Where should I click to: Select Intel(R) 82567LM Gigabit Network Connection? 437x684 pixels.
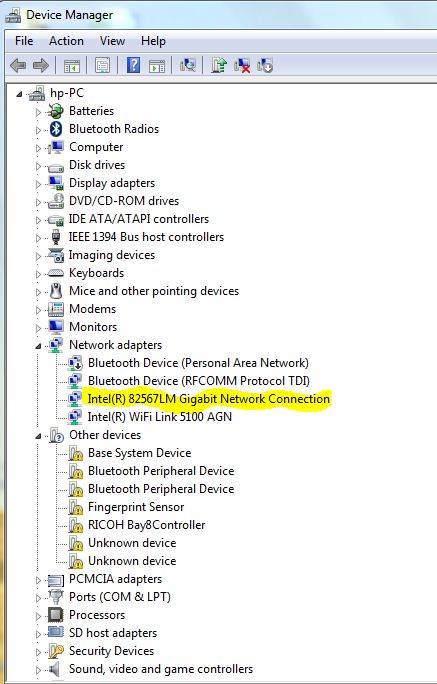point(208,399)
